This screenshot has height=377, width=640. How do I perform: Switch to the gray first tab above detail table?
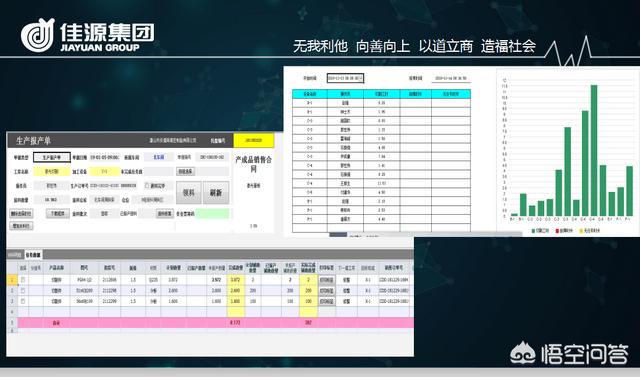click(15, 255)
